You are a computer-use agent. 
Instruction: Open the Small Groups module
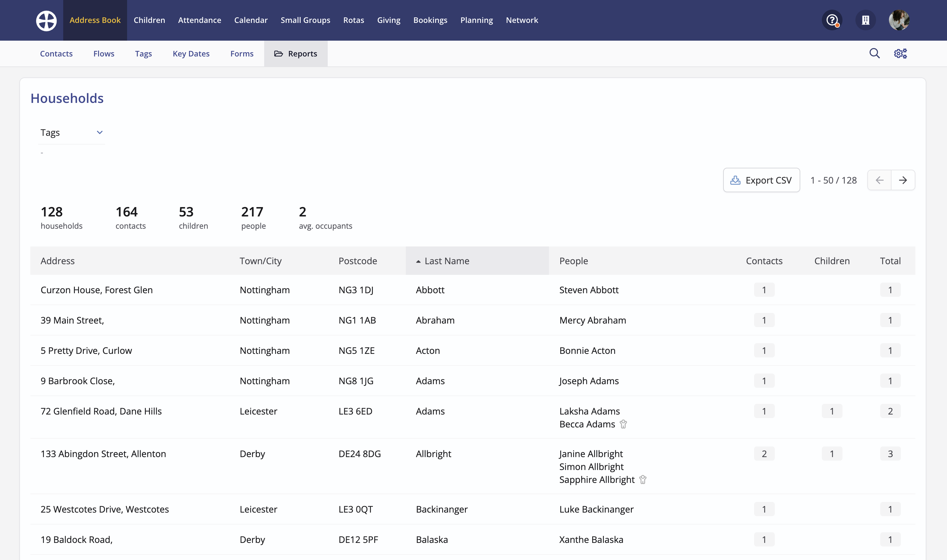(x=305, y=20)
